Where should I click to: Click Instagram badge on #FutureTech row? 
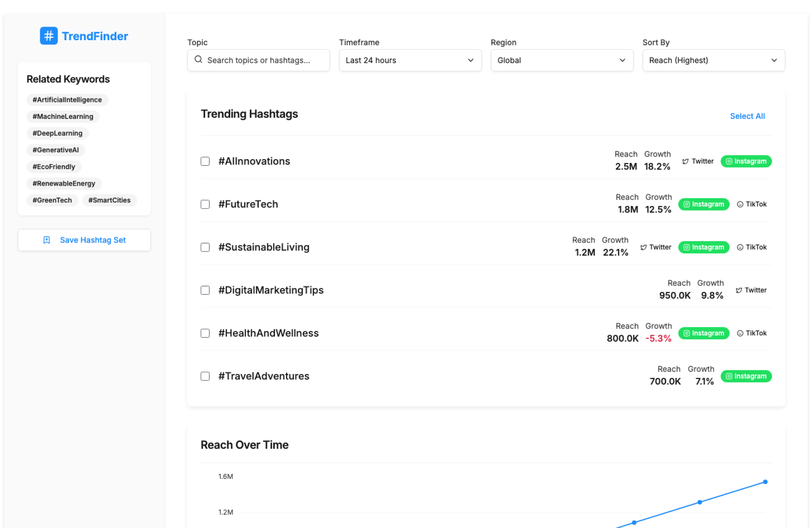coord(703,204)
